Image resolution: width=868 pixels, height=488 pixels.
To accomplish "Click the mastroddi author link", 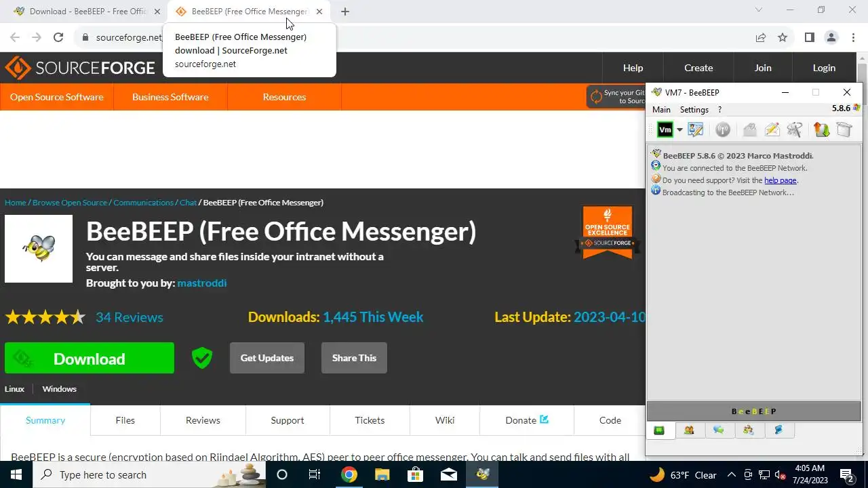I will pyautogui.click(x=202, y=283).
